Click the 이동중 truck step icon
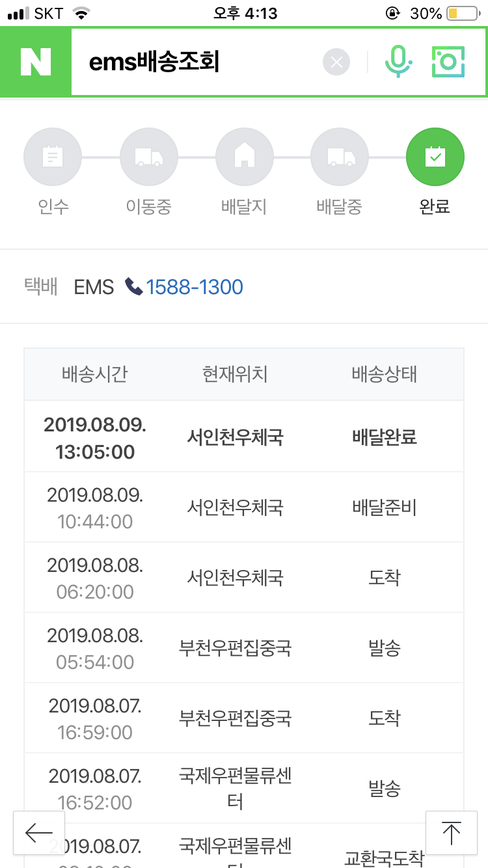The width and height of the screenshot is (488, 868). pos(148,157)
